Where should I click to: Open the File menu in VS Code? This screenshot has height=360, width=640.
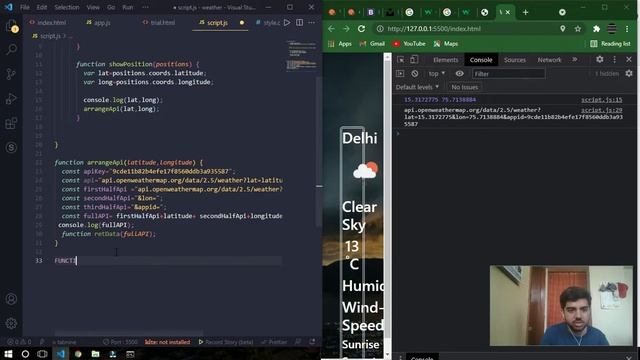(x=24, y=7)
